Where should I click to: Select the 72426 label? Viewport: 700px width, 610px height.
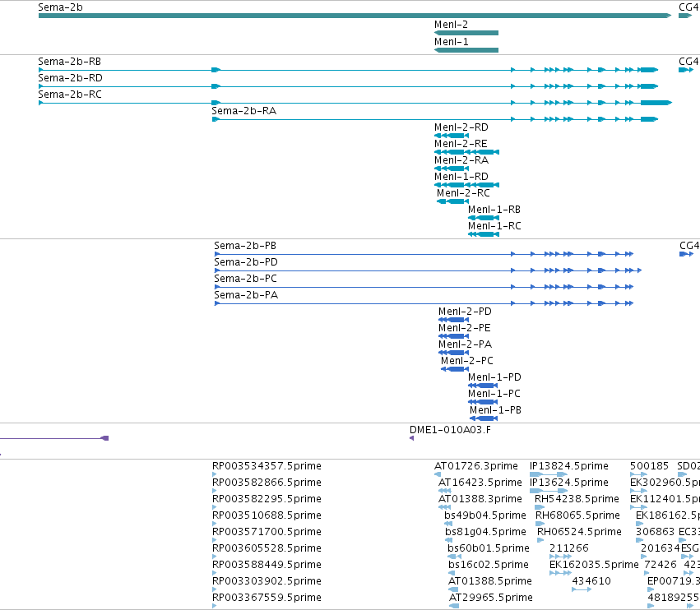coord(661,565)
